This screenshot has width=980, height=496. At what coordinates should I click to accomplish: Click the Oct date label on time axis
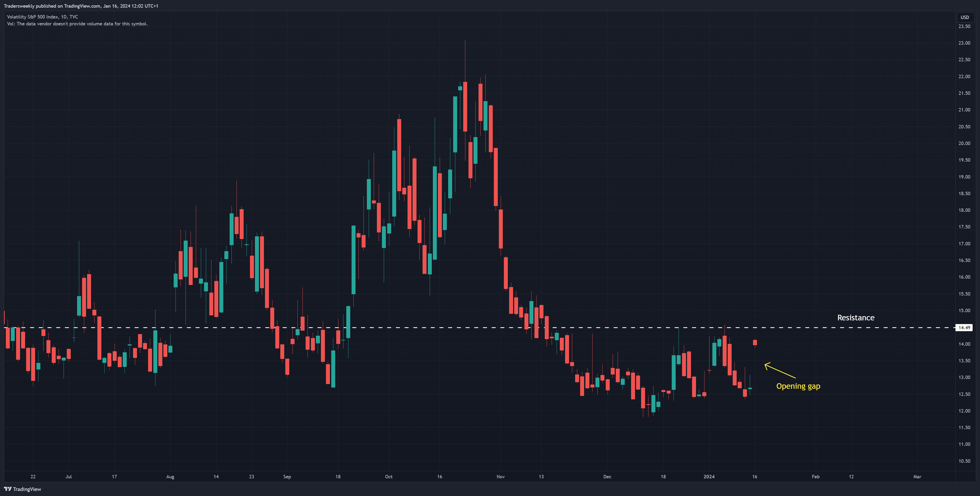tap(389, 476)
